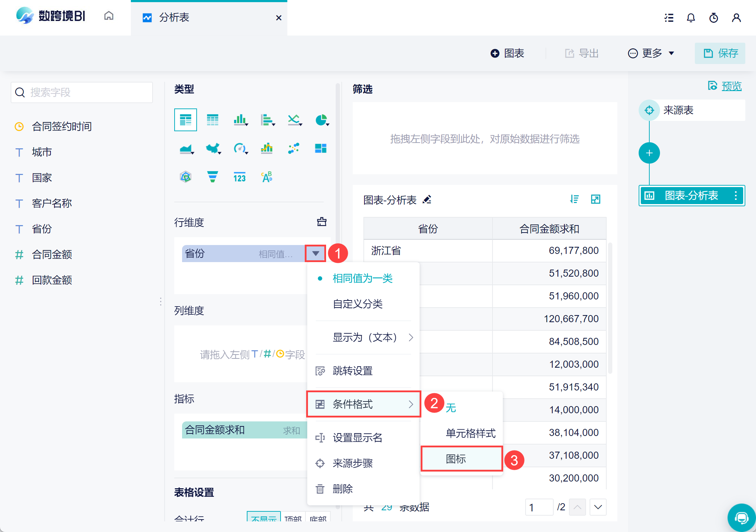The image size is (756, 532).
Task: Click the edit pencil beside 图表-分析表 title
Action: point(427,200)
